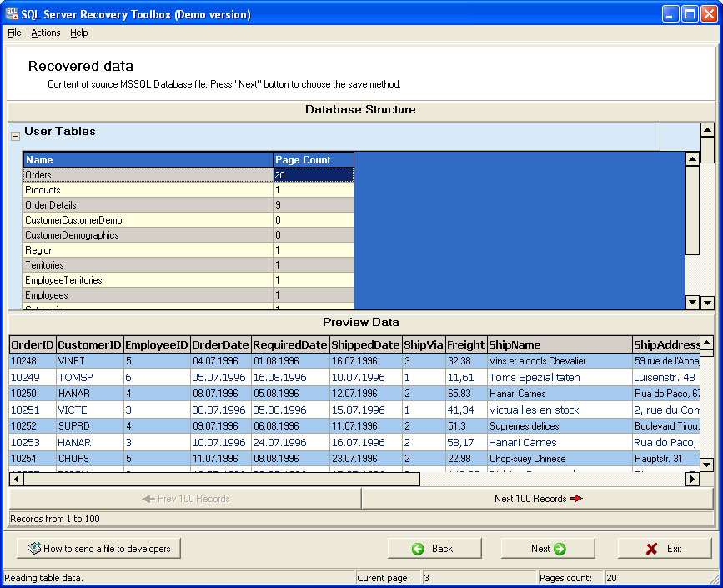Load the Next 100 Records

pos(537,499)
